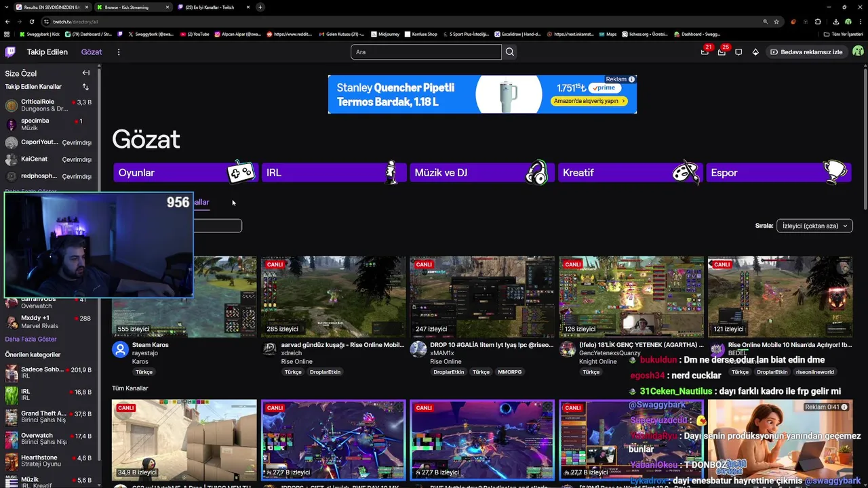
Task: Open the IRL category banner
Action: [334, 173]
